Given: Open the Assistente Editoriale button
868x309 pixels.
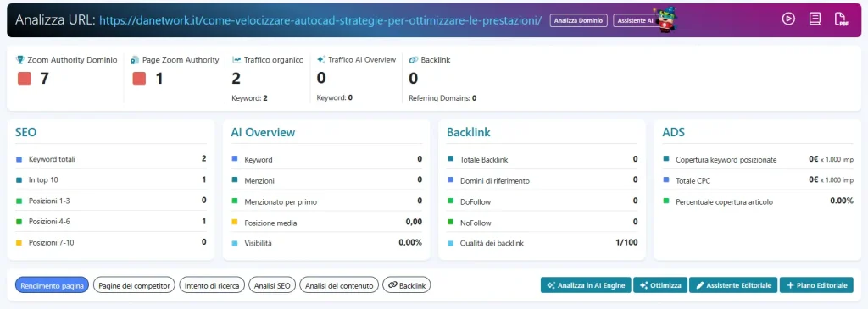Looking at the screenshot, I should tap(733, 285).
